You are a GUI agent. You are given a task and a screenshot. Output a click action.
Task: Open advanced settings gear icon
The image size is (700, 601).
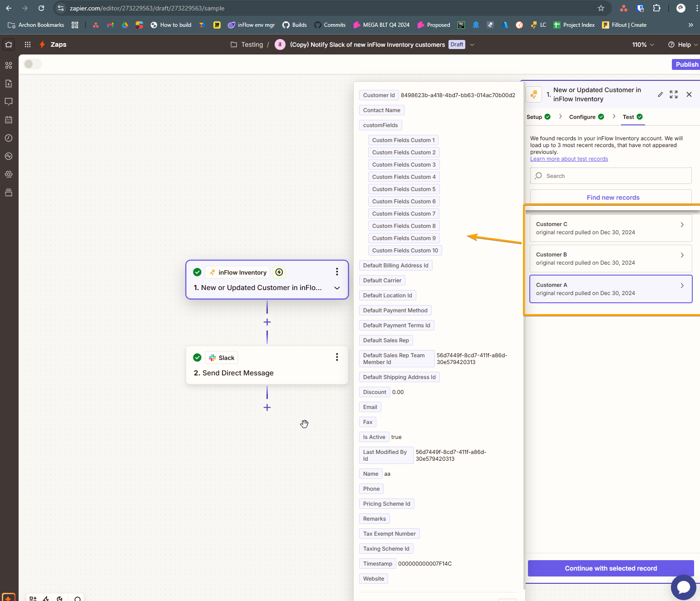pos(9,174)
